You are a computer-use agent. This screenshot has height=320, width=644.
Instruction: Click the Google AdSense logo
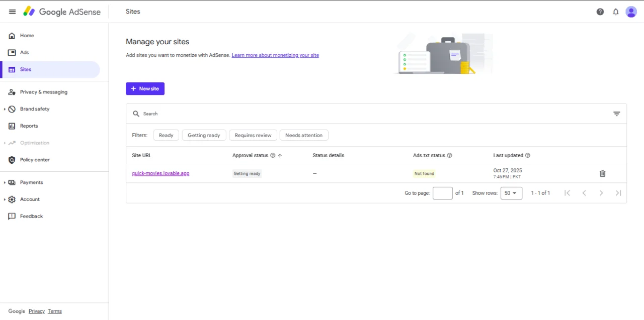[x=62, y=12]
